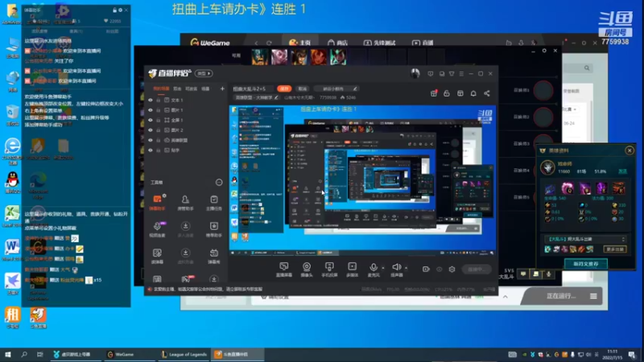Toggle visibility of 全屏 1 layer

click(151, 120)
